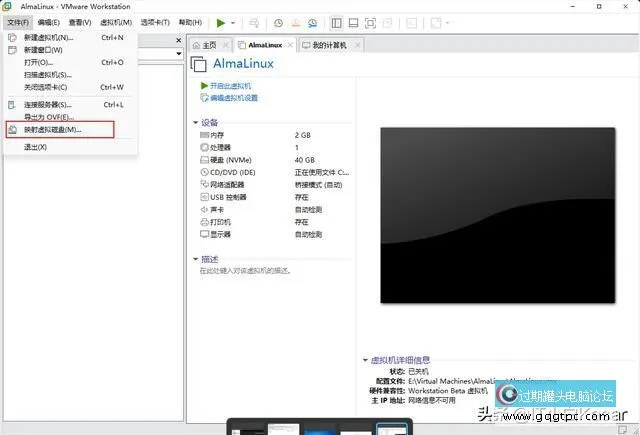The image size is (640, 435).
Task: Enter full screen mode via toolbar icon
Action: 370,23
